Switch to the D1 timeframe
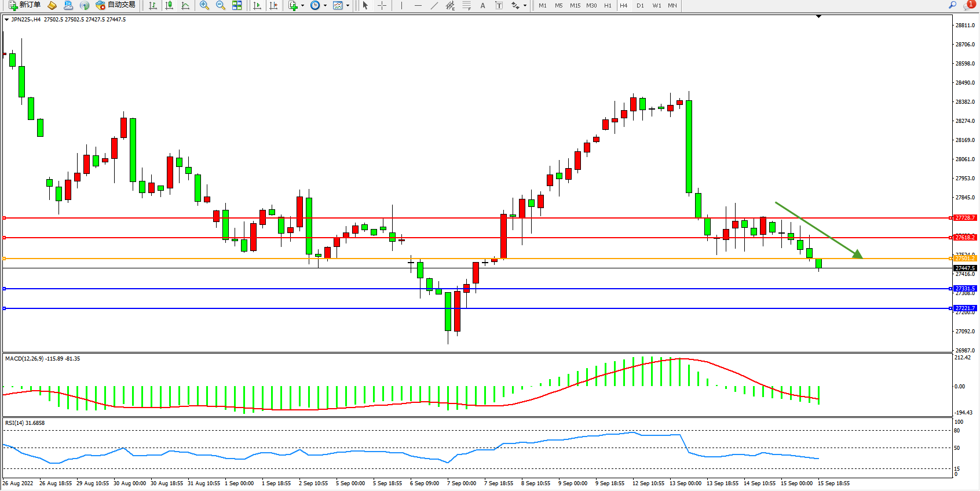The height and width of the screenshot is (491, 980). click(x=640, y=5)
